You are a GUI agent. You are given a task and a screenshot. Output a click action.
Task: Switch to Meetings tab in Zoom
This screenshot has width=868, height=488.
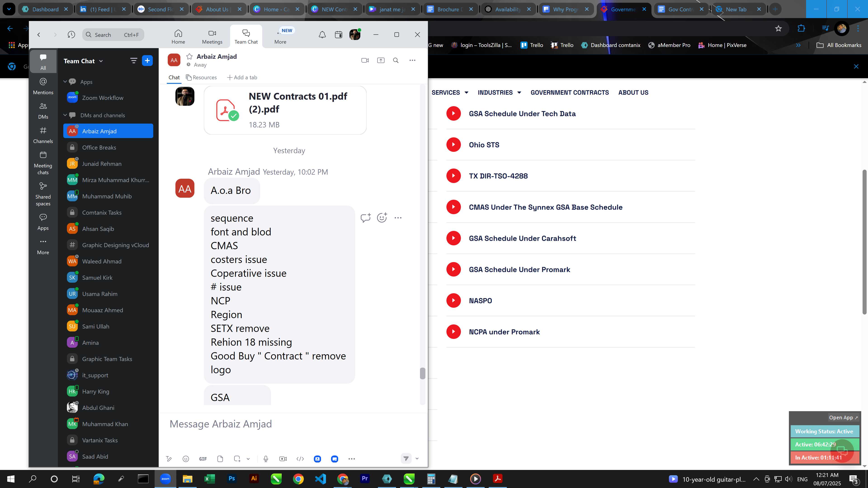click(x=212, y=37)
